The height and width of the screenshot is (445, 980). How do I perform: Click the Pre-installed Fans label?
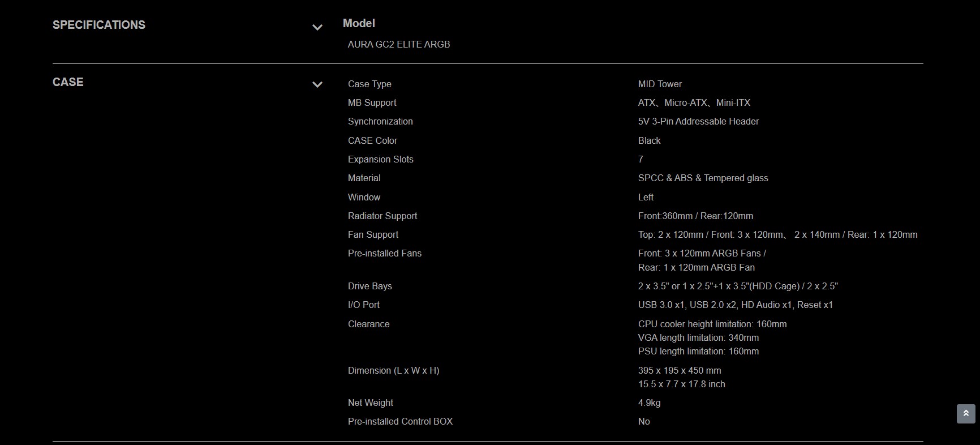coord(385,253)
